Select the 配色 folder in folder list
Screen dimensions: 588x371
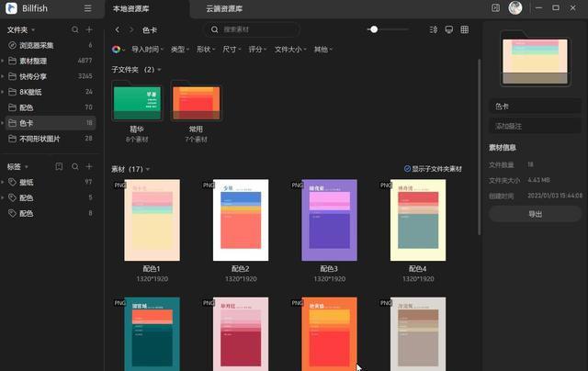(x=51, y=107)
